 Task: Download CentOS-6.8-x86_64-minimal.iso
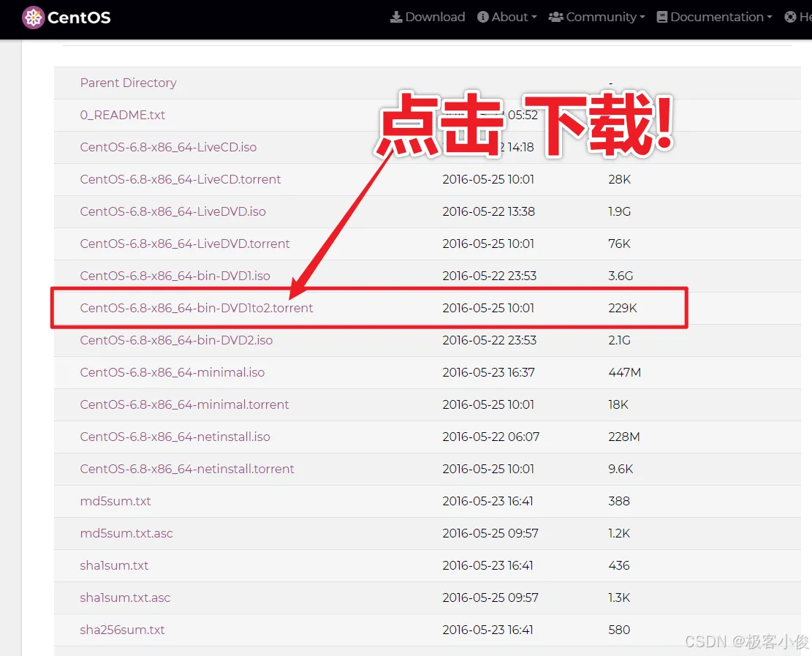click(172, 372)
